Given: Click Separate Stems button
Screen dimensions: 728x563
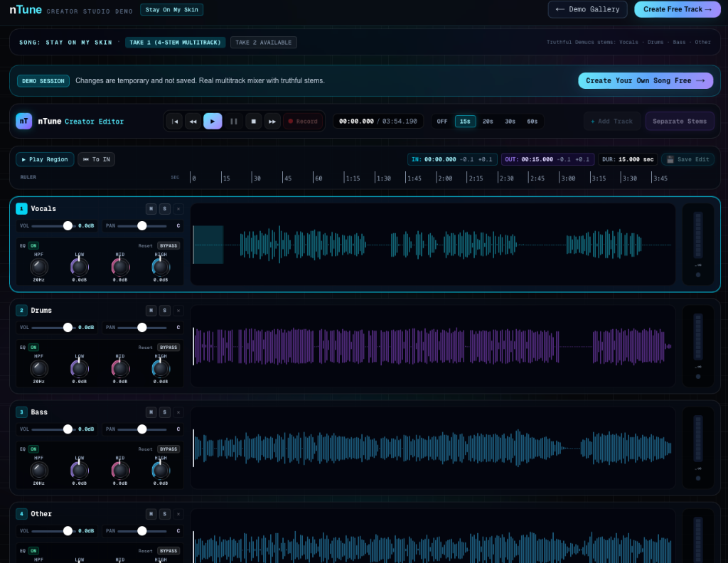Looking at the screenshot, I should (x=680, y=121).
